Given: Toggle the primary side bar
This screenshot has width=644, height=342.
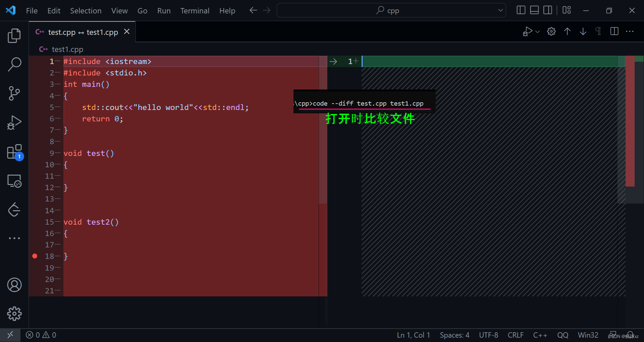Looking at the screenshot, I should tap(521, 10).
